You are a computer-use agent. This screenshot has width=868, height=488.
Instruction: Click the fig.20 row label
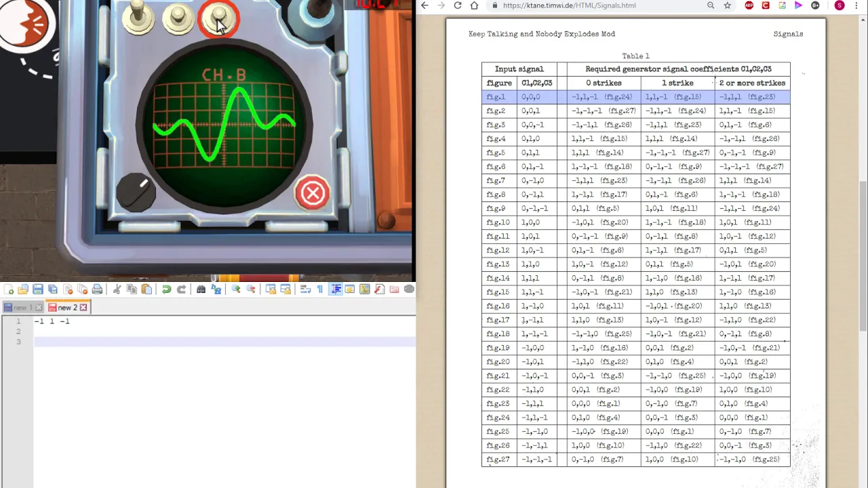click(498, 361)
